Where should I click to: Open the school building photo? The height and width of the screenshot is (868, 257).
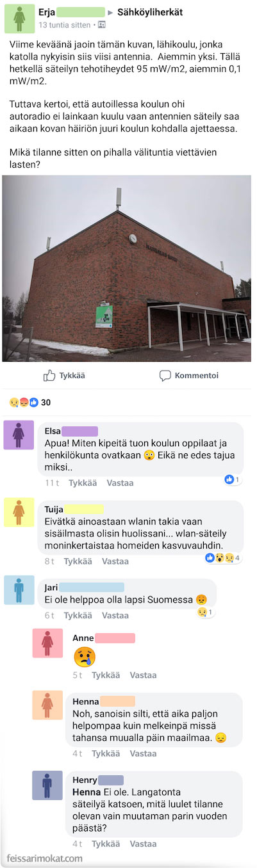(x=127, y=268)
